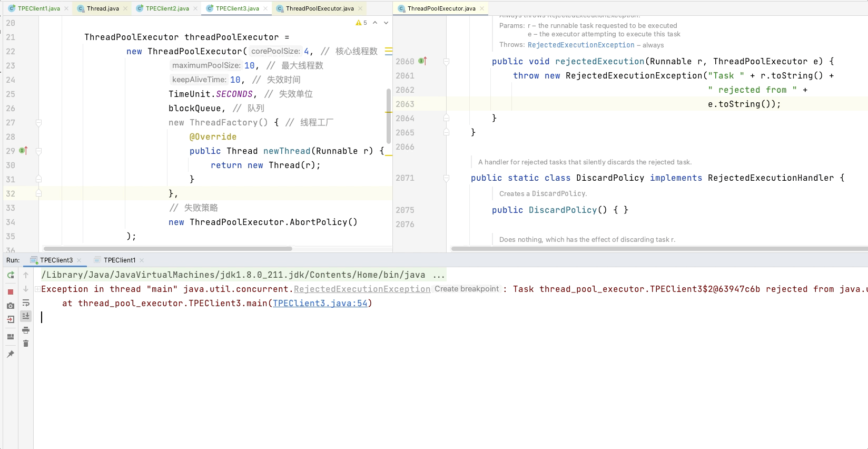Click the override gutter icon at line 29
The height and width of the screenshot is (449, 868).
(23, 151)
